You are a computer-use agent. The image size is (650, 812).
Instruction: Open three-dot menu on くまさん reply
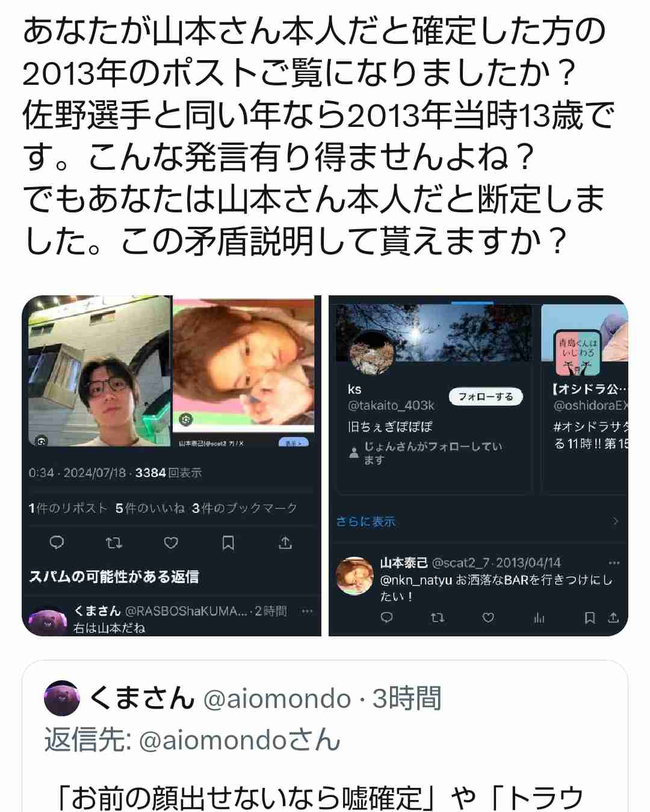click(307, 611)
